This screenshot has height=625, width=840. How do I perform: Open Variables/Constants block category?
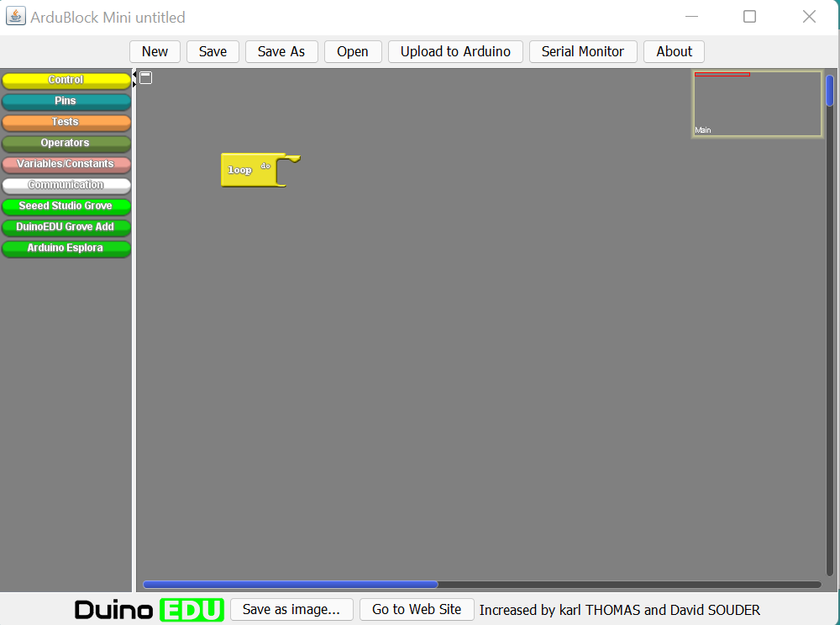[x=66, y=165]
